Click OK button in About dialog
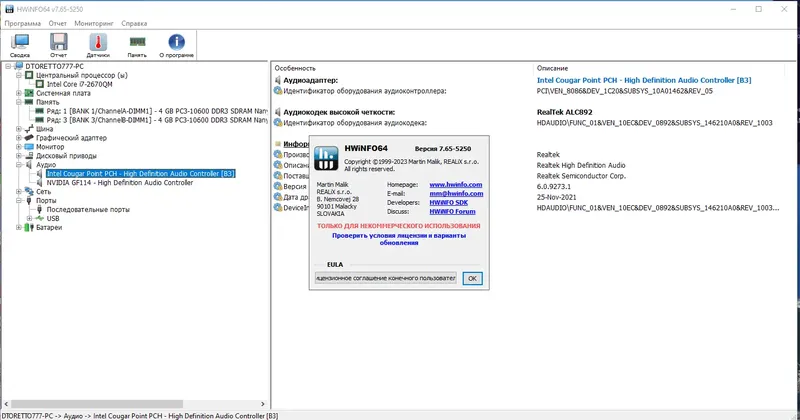This screenshot has width=800, height=420. 472,278
